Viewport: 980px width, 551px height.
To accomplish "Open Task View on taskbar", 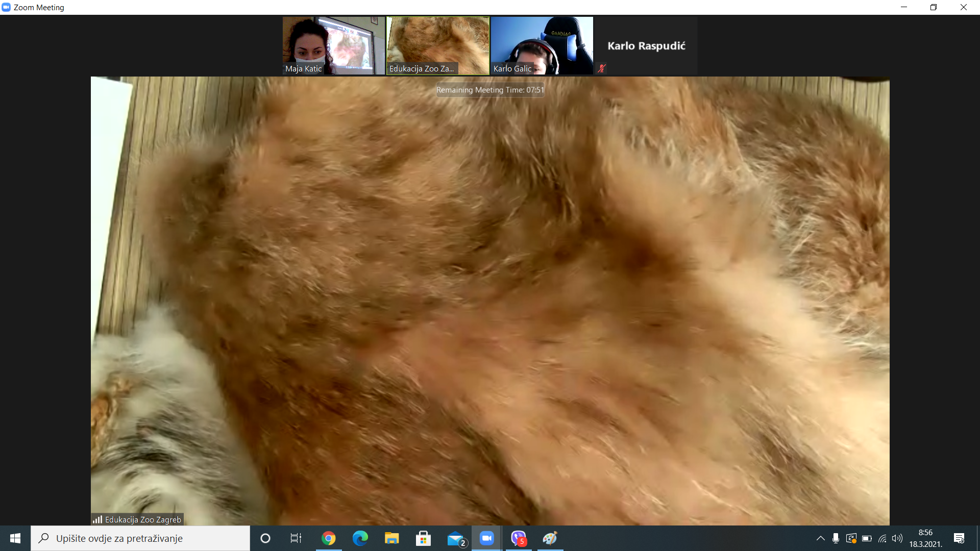I will click(x=296, y=538).
